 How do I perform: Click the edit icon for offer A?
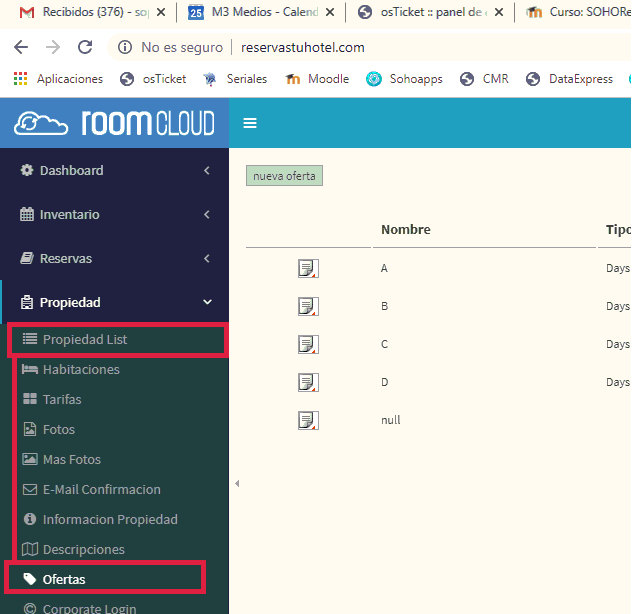[308, 269]
